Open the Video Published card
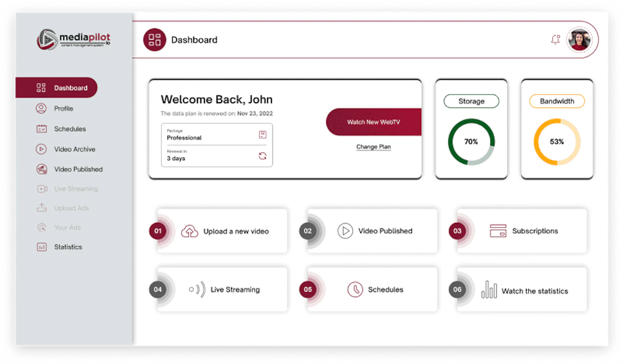623x364 pixels. pos(372,231)
